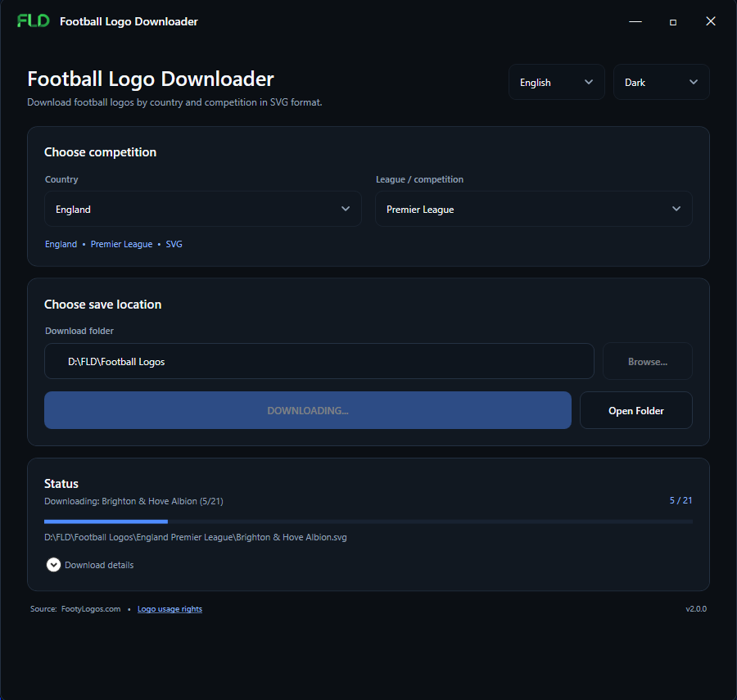Open the English language dropdown
This screenshot has width=737, height=700.
point(557,82)
